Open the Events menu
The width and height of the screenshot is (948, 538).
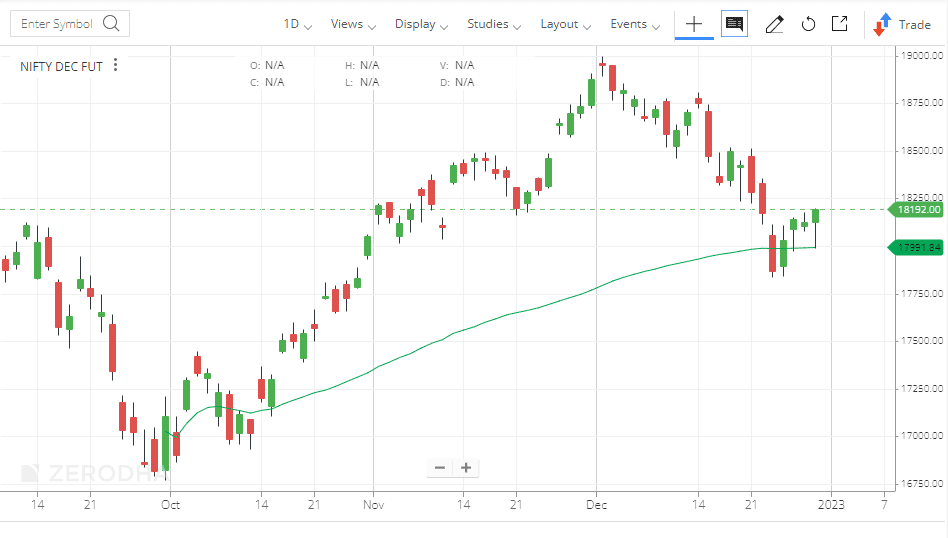tap(635, 24)
